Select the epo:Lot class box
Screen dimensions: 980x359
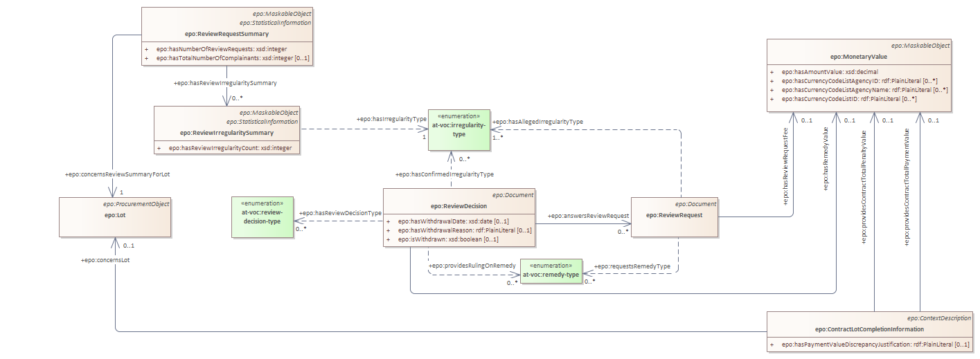tap(114, 215)
